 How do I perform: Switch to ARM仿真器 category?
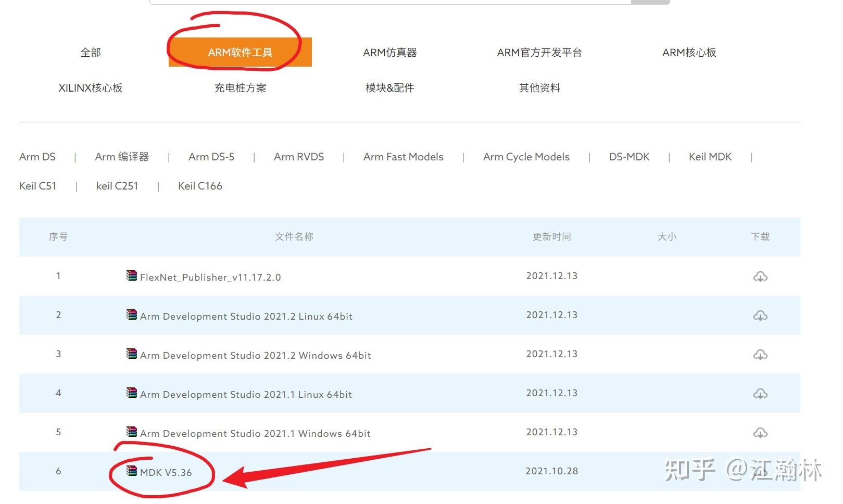coord(390,53)
